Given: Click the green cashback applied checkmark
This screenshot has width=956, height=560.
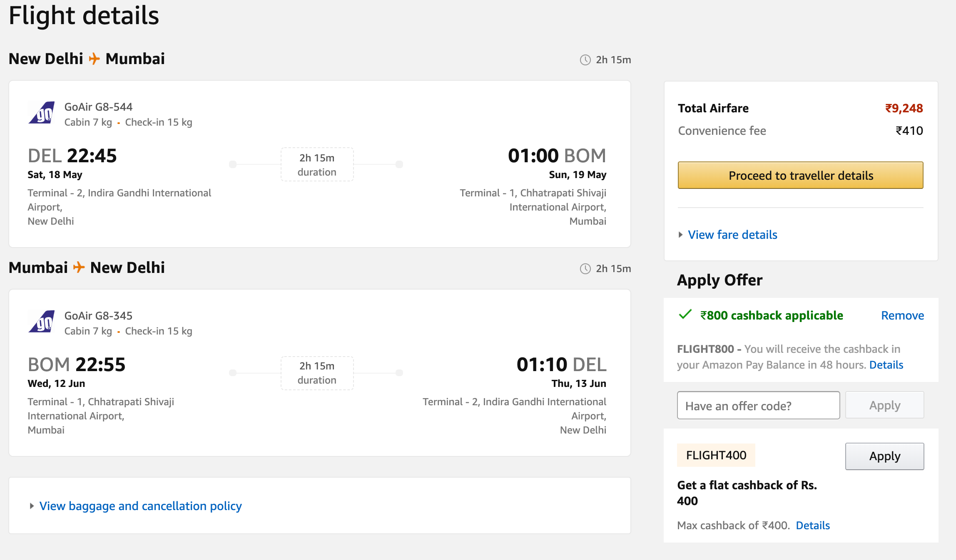Looking at the screenshot, I should [x=685, y=315].
